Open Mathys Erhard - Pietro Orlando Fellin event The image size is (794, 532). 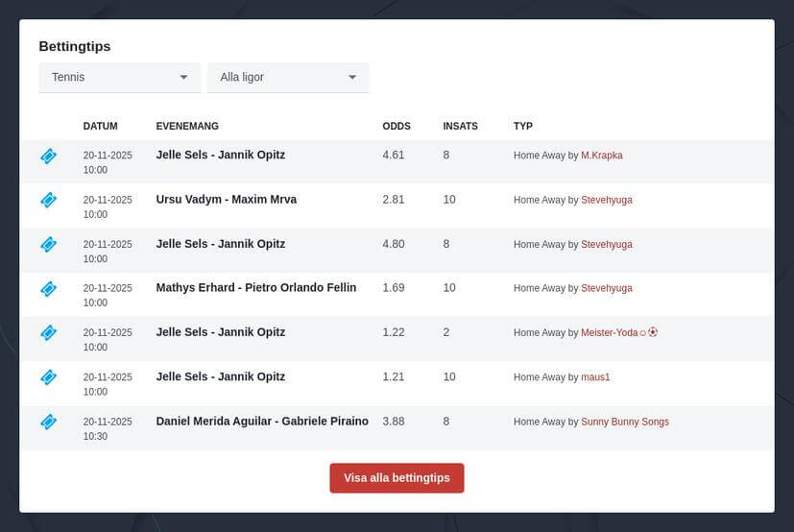(255, 288)
